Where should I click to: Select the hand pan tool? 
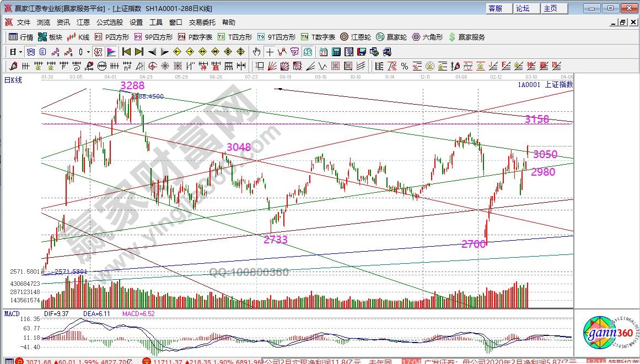[256, 52]
